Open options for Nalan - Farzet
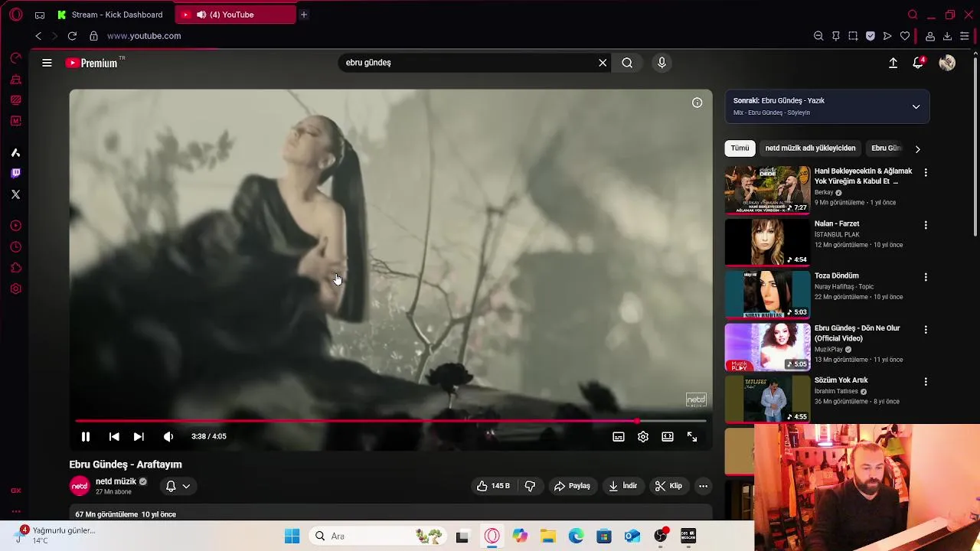Image resolution: width=980 pixels, height=551 pixels. 926,225
